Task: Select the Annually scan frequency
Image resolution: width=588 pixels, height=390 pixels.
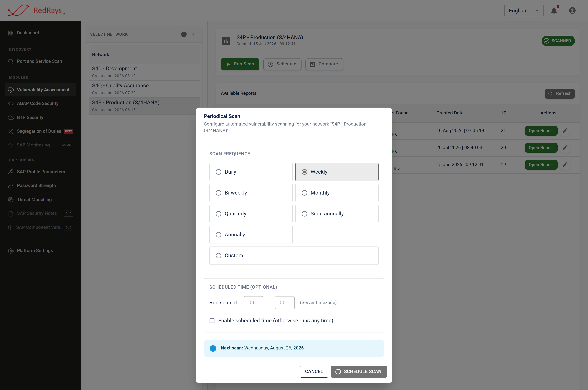Action: [x=251, y=235]
